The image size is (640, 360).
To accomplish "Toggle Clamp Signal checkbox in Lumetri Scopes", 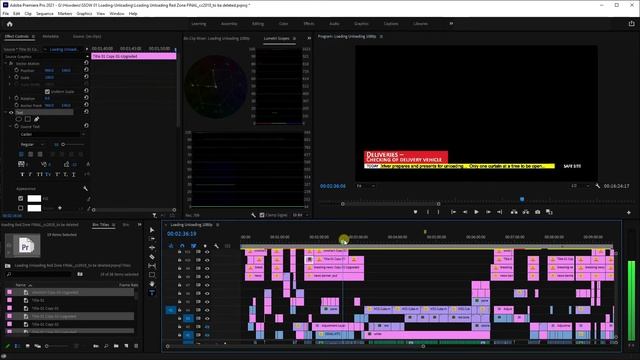I will tap(262, 215).
